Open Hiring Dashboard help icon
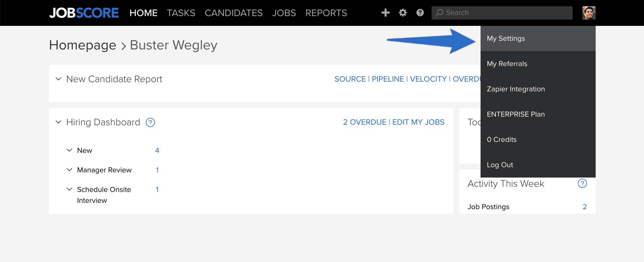644x262 pixels. (x=150, y=122)
